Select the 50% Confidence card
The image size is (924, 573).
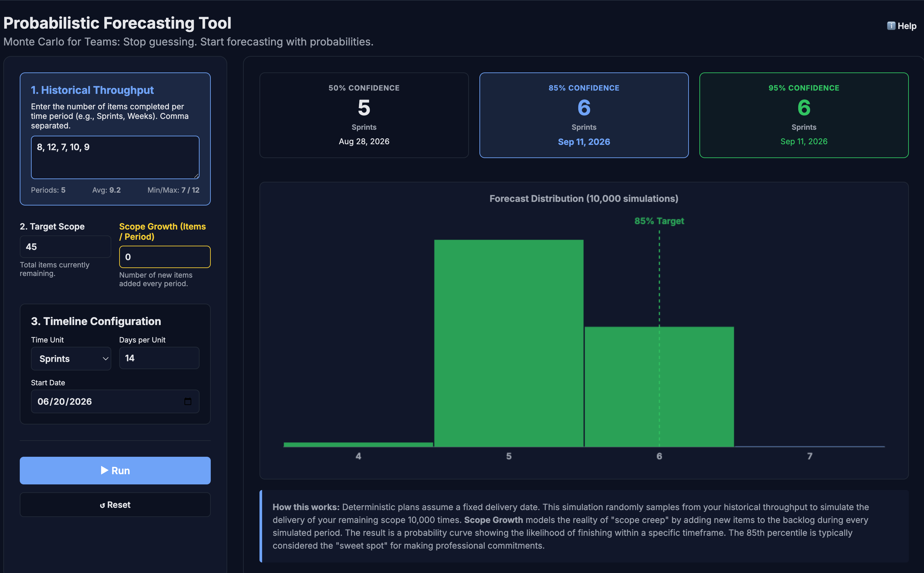(364, 115)
